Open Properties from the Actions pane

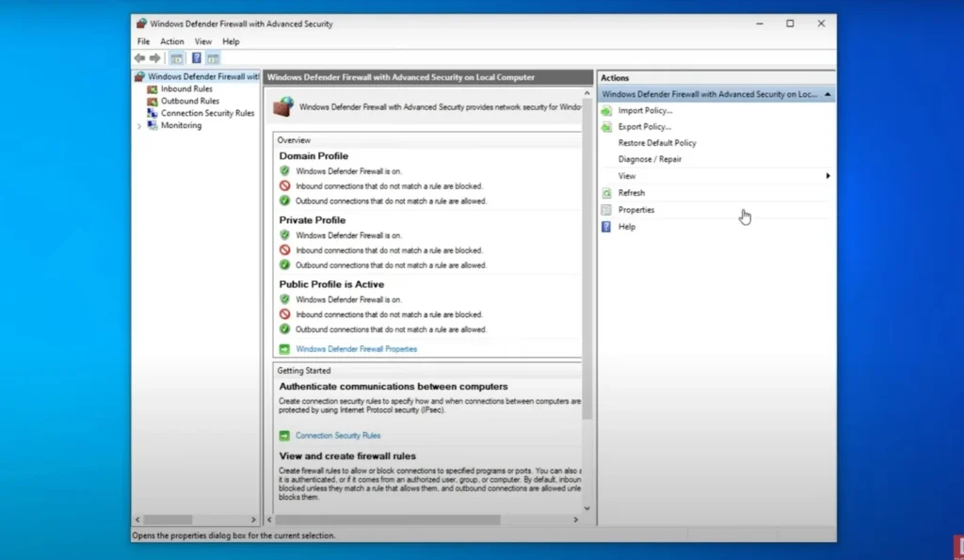click(x=636, y=210)
